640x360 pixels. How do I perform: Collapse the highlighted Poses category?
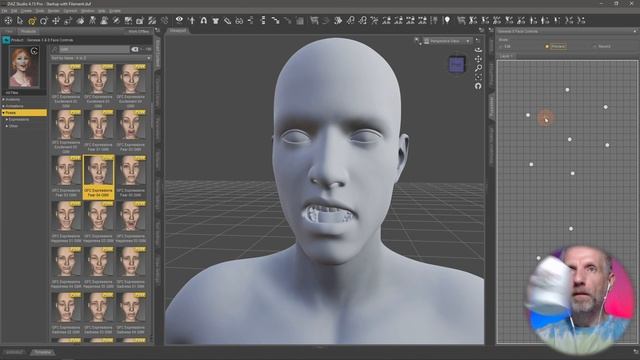4,113
